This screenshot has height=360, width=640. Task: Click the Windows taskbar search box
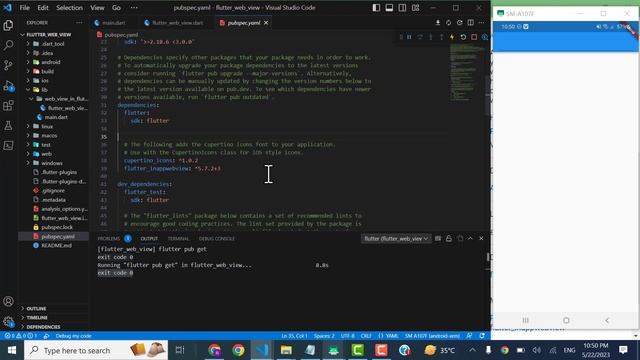pyautogui.click(x=96, y=350)
